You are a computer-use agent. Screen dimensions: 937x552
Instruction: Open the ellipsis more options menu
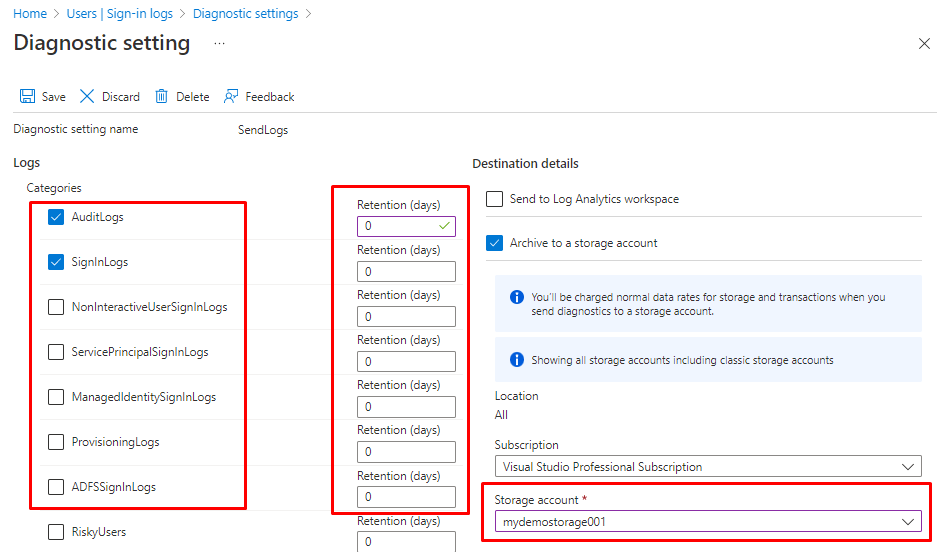[219, 44]
